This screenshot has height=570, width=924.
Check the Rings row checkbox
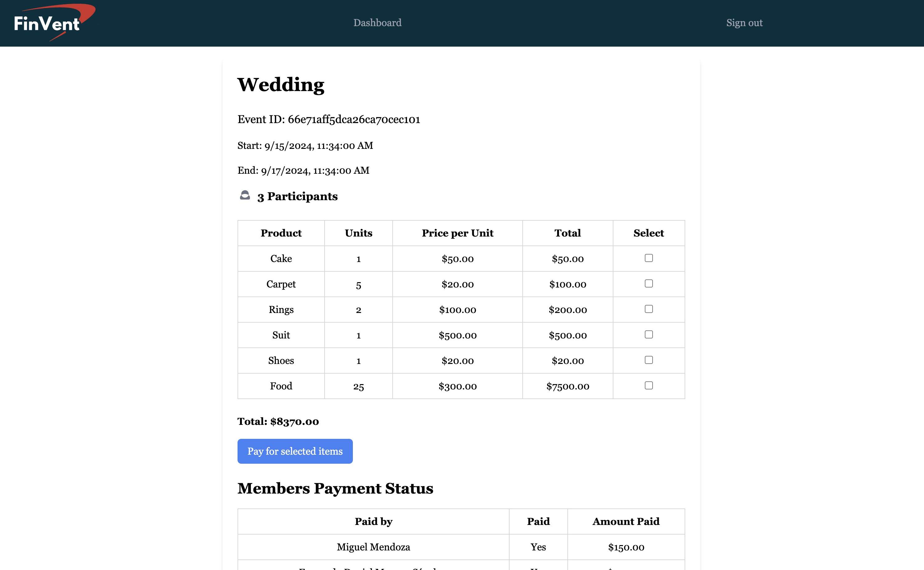[649, 309]
